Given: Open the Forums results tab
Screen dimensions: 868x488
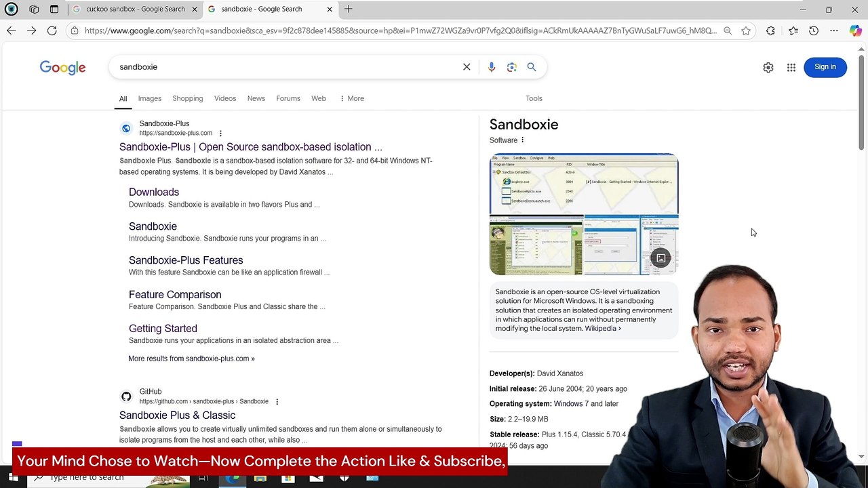Looking at the screenshot, I should (x=288, y=98).
